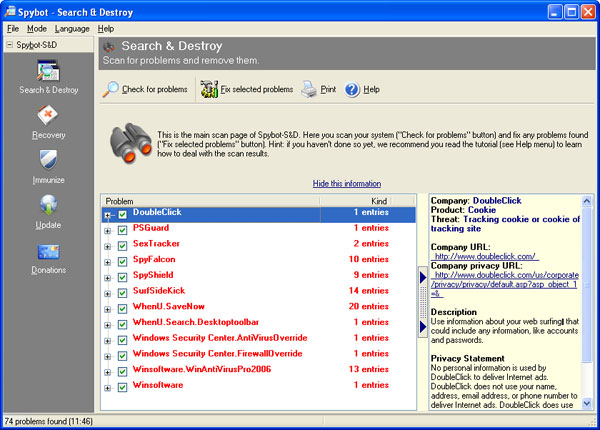Click the Print printer icon

[309, 90]
